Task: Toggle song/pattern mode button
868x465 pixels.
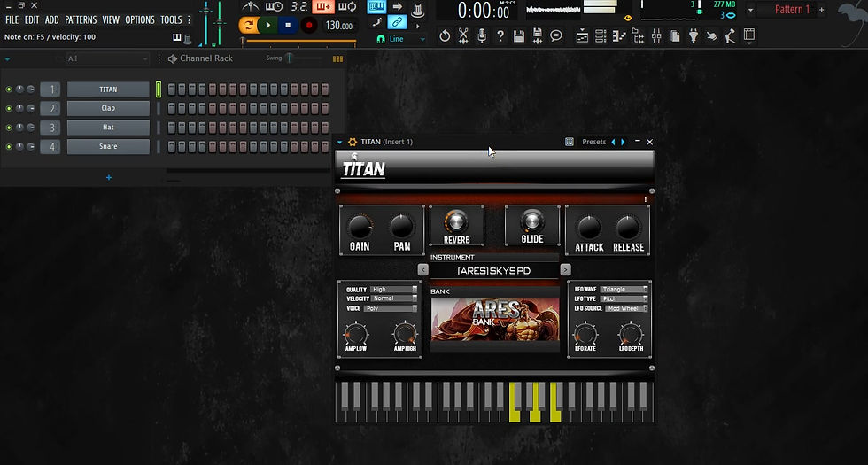Action: (x=249, y=25)
